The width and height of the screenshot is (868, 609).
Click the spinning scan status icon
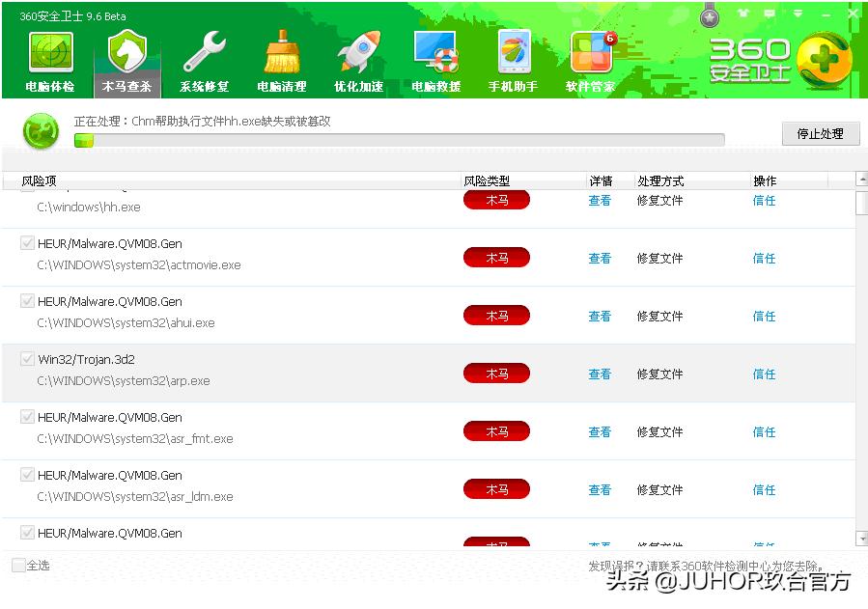(x=40, y=130)
